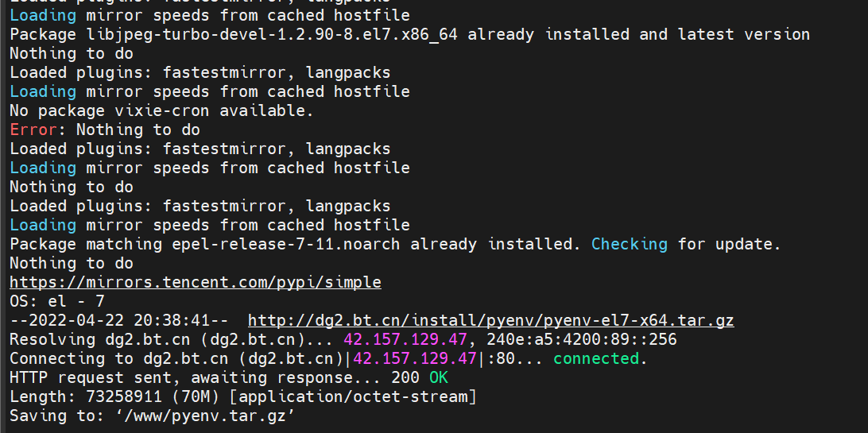The image size is (868, 433).
Task: Open the pyenv-el7-x64.tar.gz download URL
Action: click(x=491, y=321)
